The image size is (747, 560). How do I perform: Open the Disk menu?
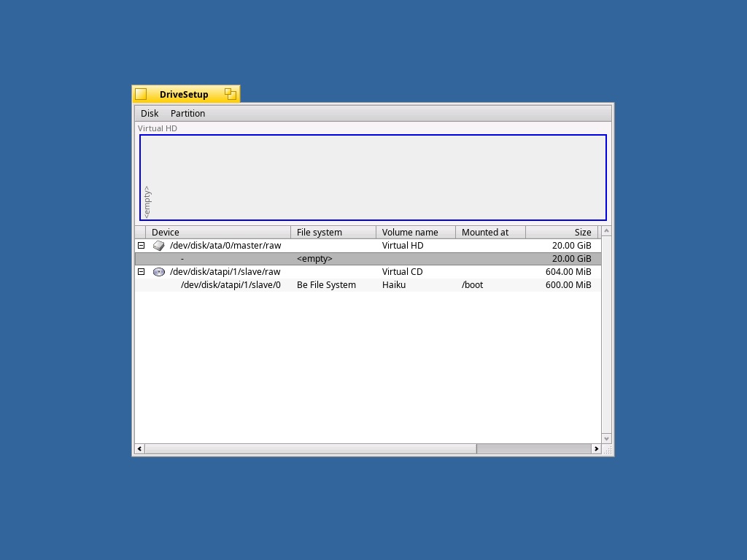[x=150, y=114]
